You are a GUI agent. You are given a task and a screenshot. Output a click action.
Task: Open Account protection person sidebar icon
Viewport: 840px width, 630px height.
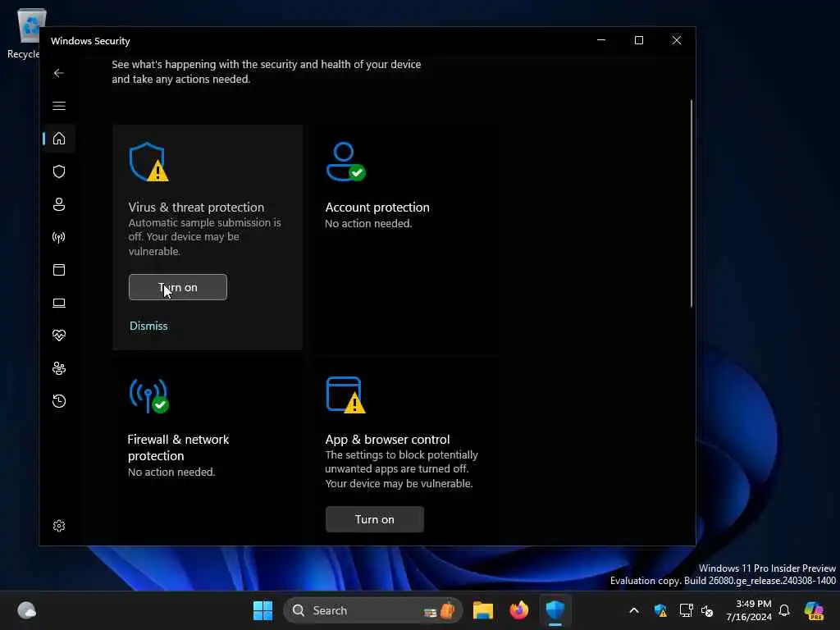point(59,204)
